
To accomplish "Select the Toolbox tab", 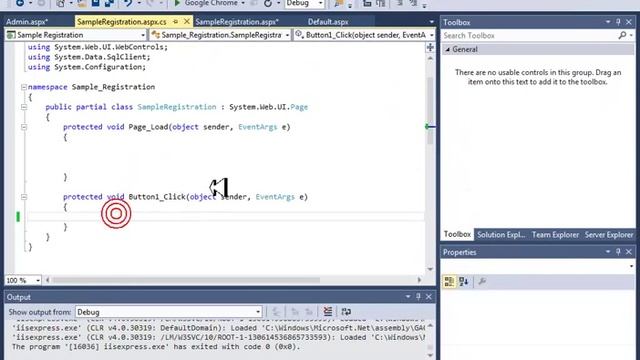I will tap(457, 234).
